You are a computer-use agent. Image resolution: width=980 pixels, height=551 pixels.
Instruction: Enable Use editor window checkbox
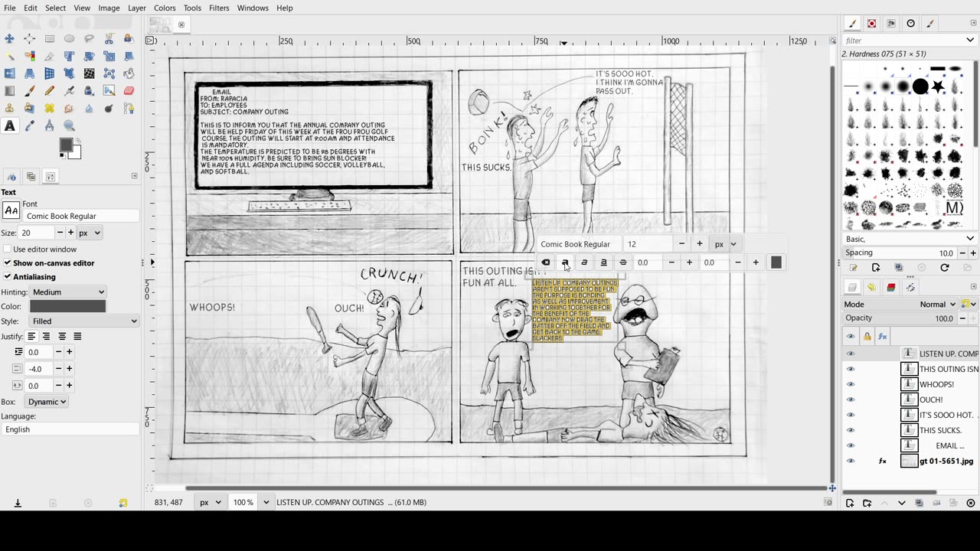point(8,249)
